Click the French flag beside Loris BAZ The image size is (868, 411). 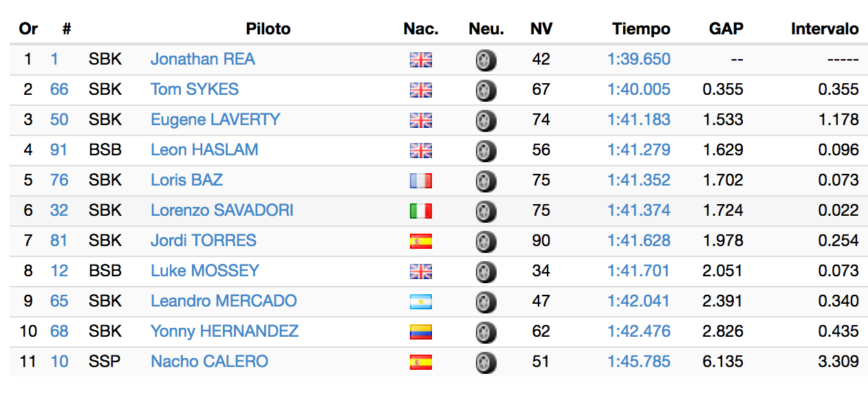pos(421,181)
